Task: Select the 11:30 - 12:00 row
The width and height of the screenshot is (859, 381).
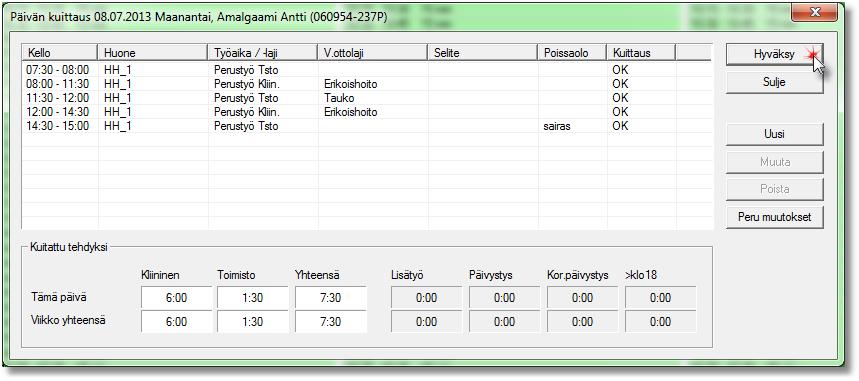Action: coord(367,98)
